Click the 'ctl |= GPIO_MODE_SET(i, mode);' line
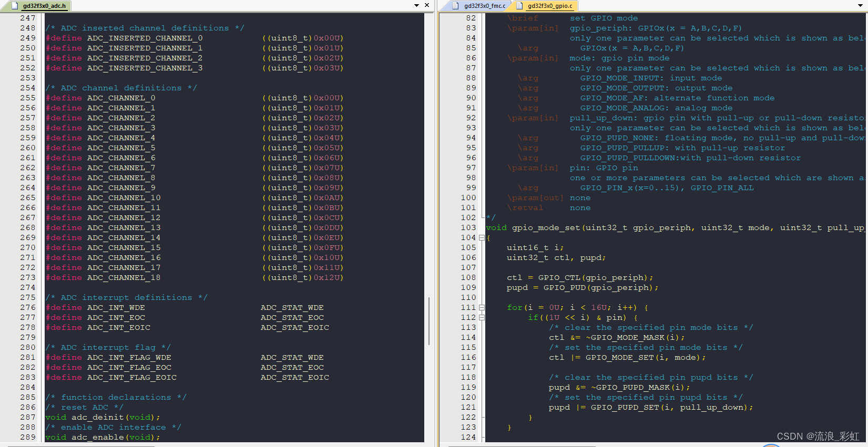Image resolution: width=868 pixels, height=447 pixels. click(x=627, y=358)
